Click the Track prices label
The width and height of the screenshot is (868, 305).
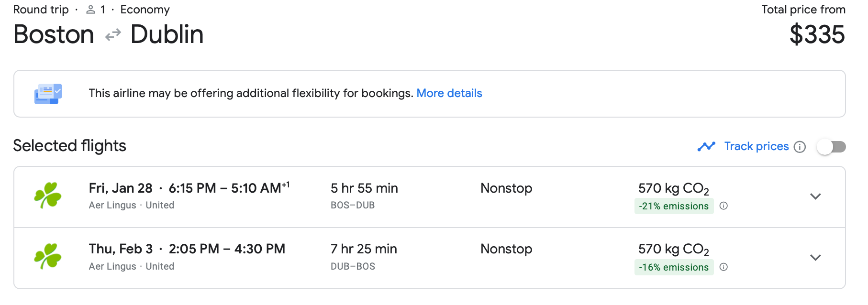756,146
